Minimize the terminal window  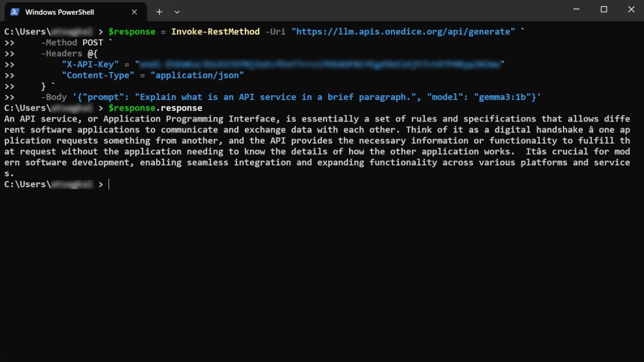[576, 9]
